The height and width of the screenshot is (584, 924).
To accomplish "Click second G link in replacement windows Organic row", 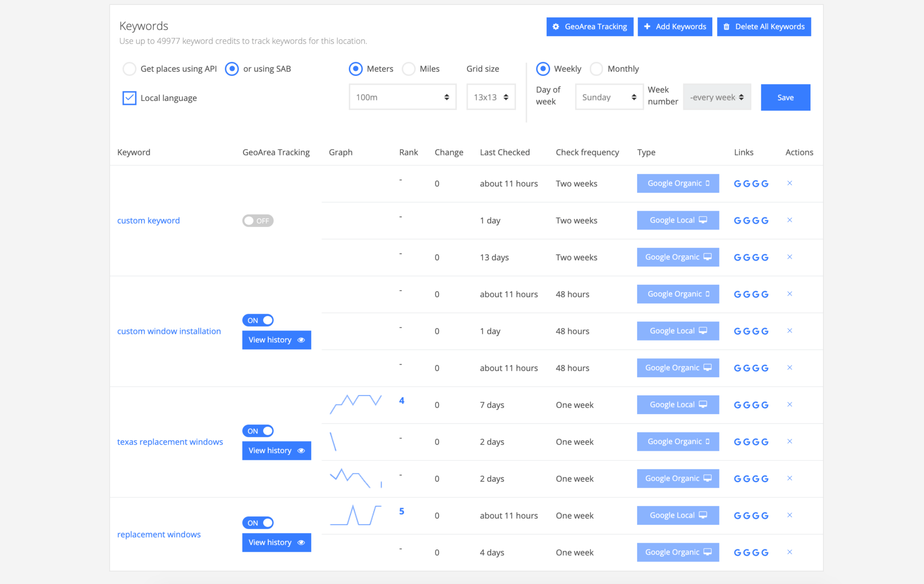I will click(x=746, y=553).
